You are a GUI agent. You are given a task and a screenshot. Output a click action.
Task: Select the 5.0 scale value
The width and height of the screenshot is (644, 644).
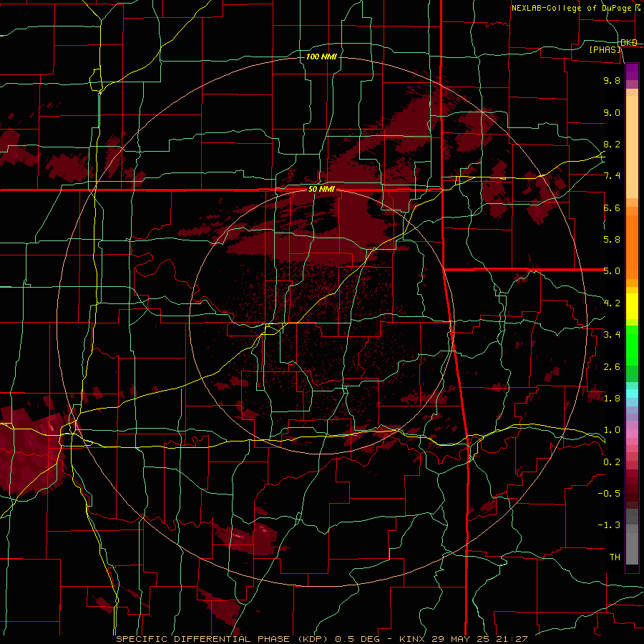(x=612, y=271)
